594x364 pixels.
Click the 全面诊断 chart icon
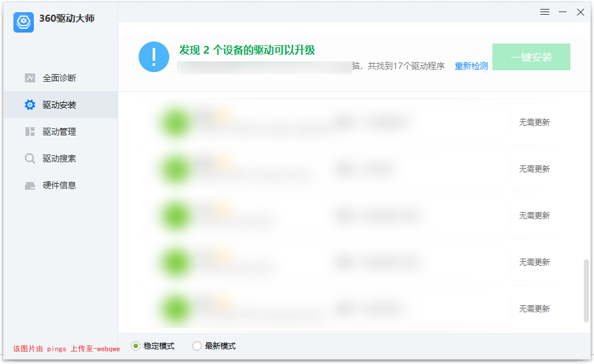[x=30, y=78]
